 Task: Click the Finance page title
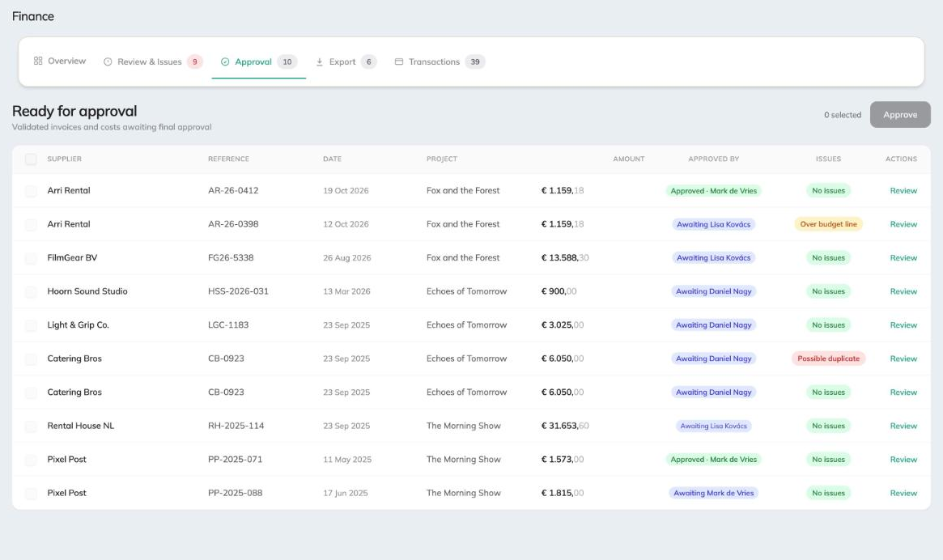33,16
